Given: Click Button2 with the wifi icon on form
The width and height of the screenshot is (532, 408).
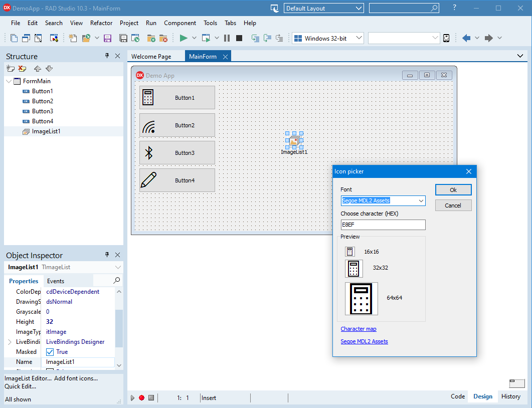Looking at the screenshot, I should 177,125.
